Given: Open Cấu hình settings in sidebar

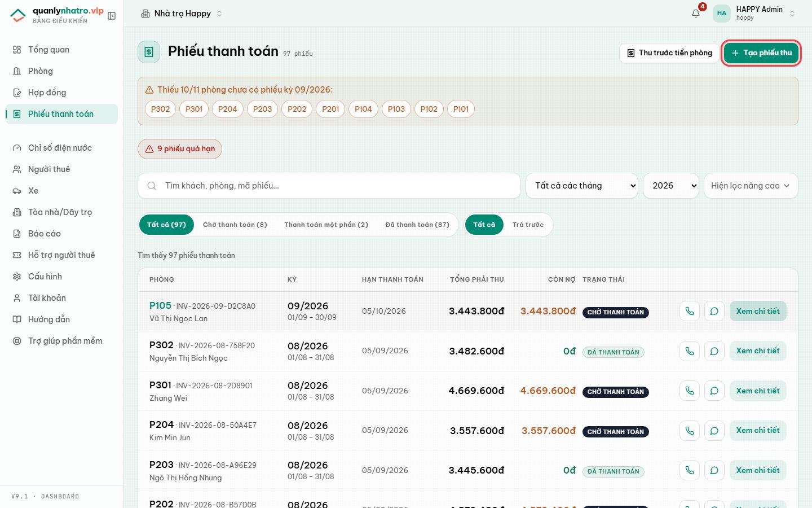Looking at the screenshot, I should (x=61, y=277).
